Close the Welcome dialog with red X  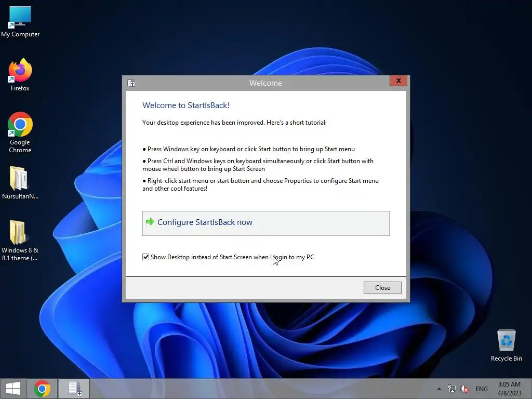tap(398, 81)
